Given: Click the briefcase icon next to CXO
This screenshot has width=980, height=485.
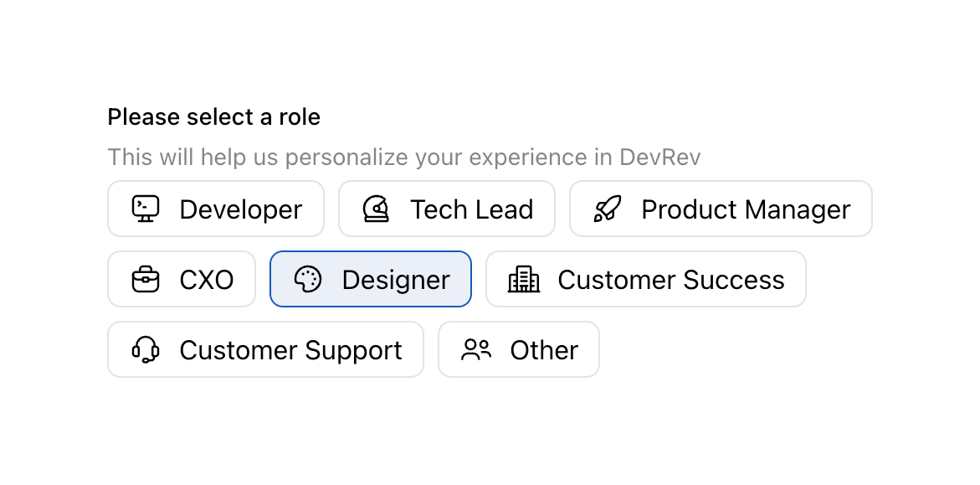Looking at the screenshot, I should tap(146, 279).
